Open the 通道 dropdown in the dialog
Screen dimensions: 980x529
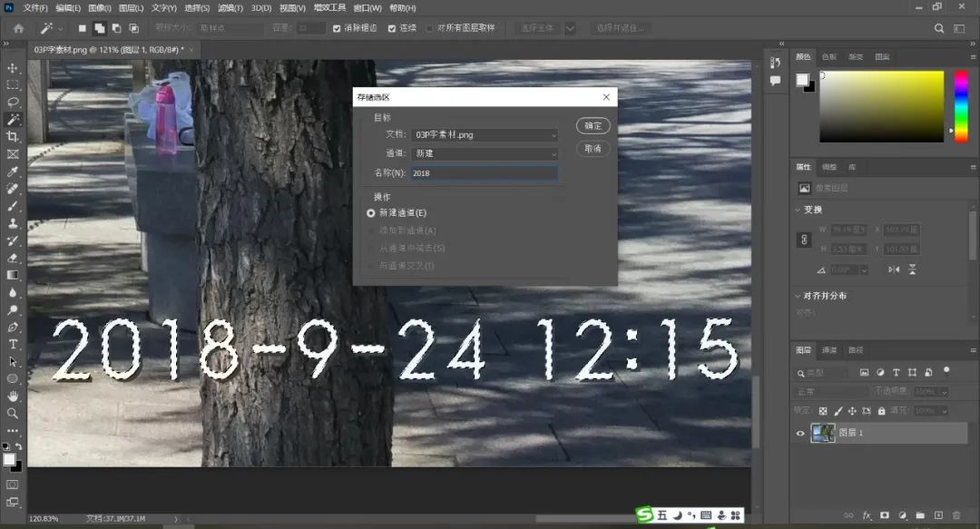coord(485,153)
